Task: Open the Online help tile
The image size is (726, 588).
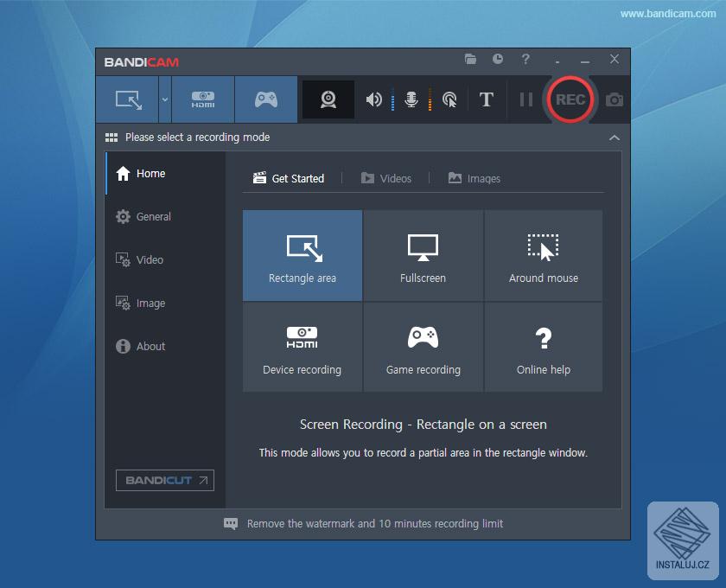Action: (544, 347)
